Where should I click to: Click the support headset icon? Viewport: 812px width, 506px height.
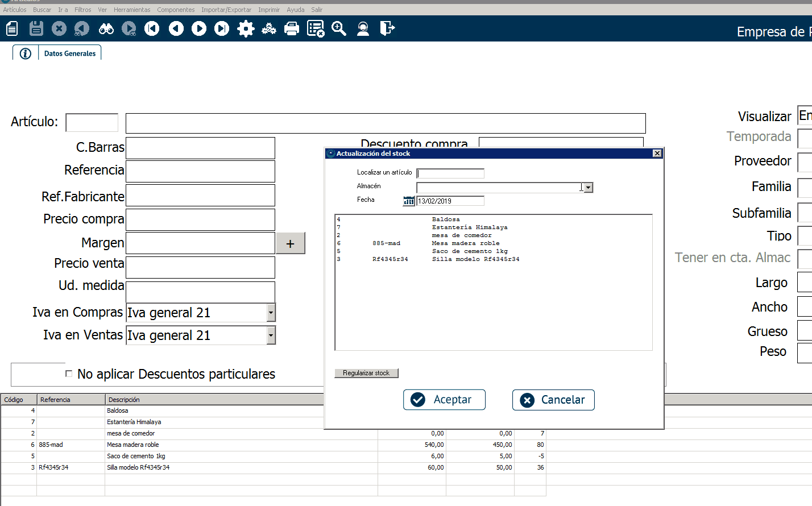(x=363, y=28)
